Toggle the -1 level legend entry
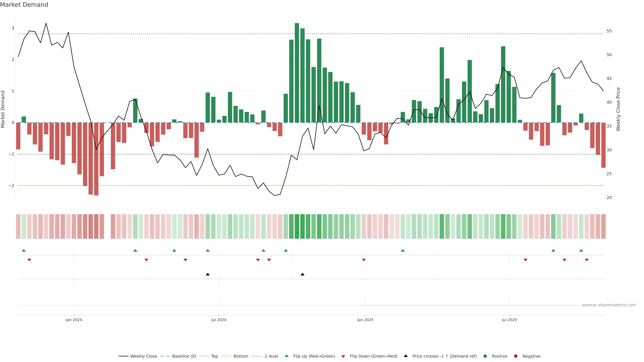644x362 pixels. [x=271, y=356]
